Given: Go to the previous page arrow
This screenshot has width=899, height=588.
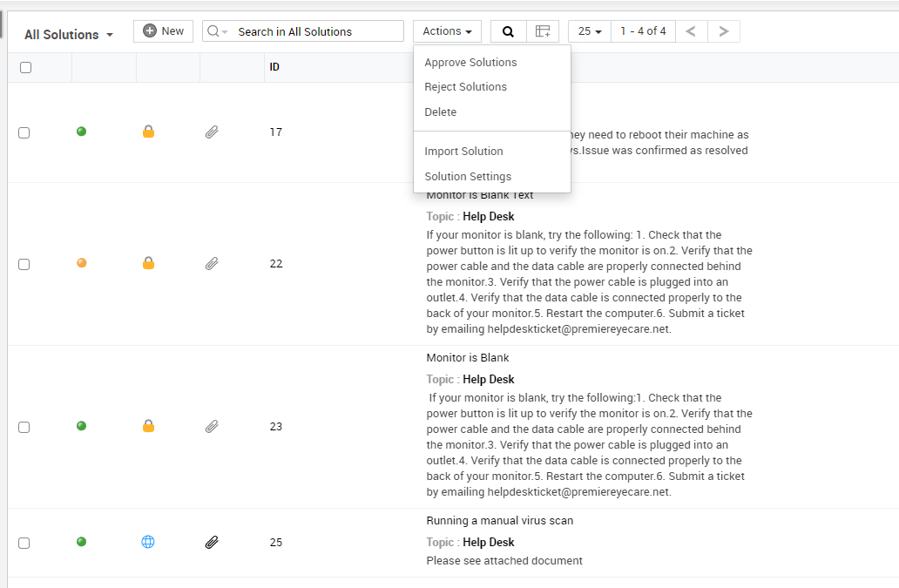Looking at the screenshot, I should point(691,31).
